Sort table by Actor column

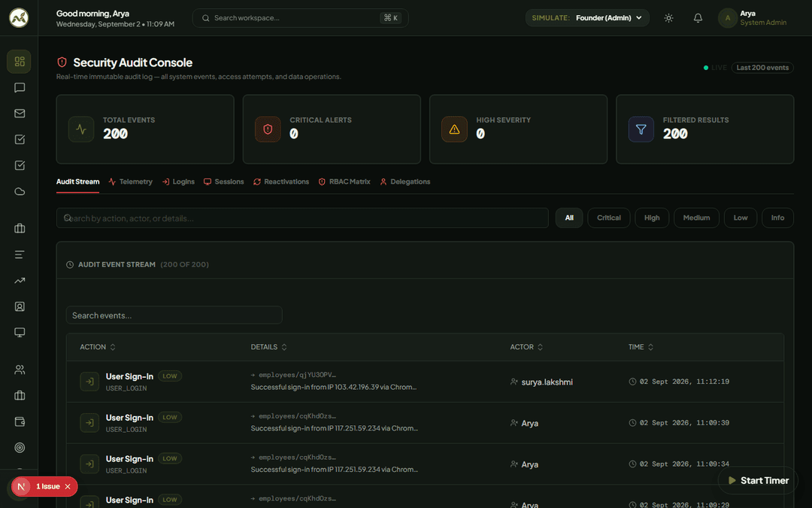coord(526,347)
